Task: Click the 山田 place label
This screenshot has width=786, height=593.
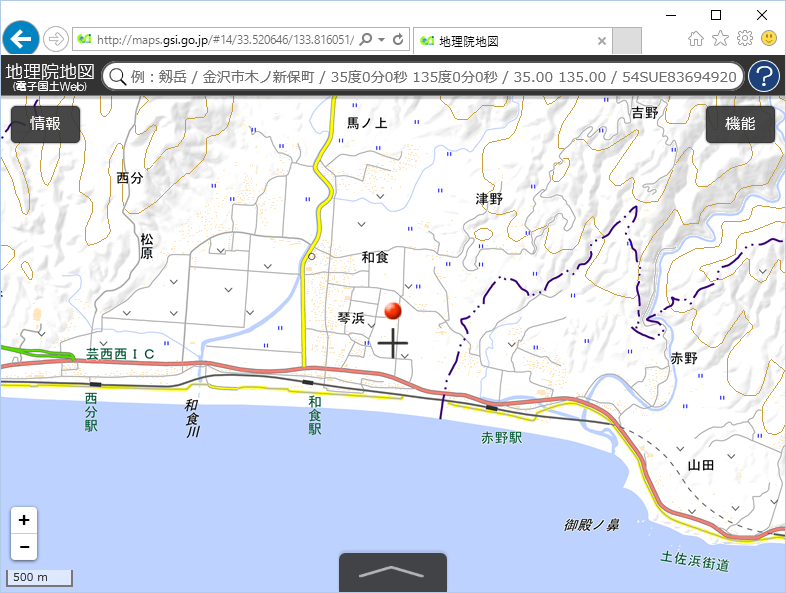Action: 701,465
